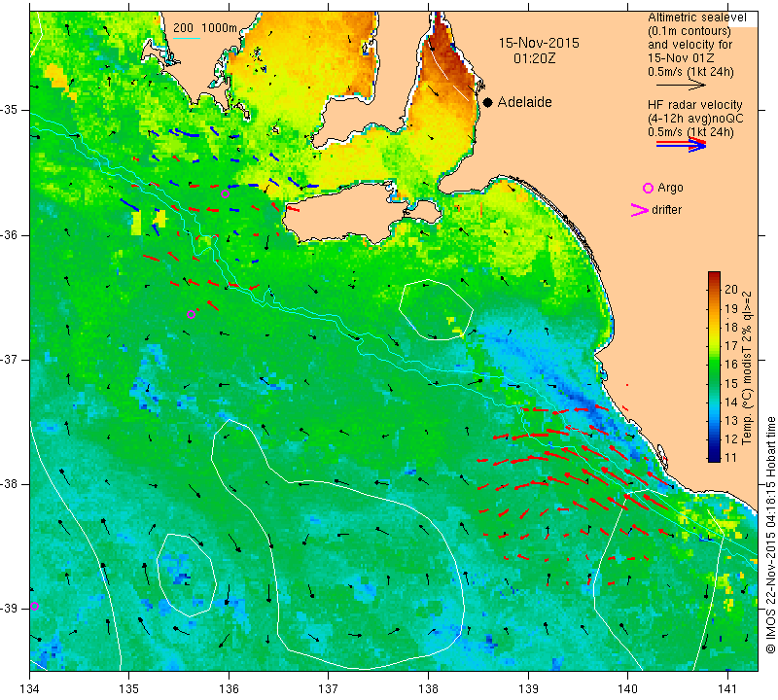Click the 'Temp. (°C) modisT 2% ql>=2' label
This screenshot has width=778, height=700.
[x=747, y=367]
